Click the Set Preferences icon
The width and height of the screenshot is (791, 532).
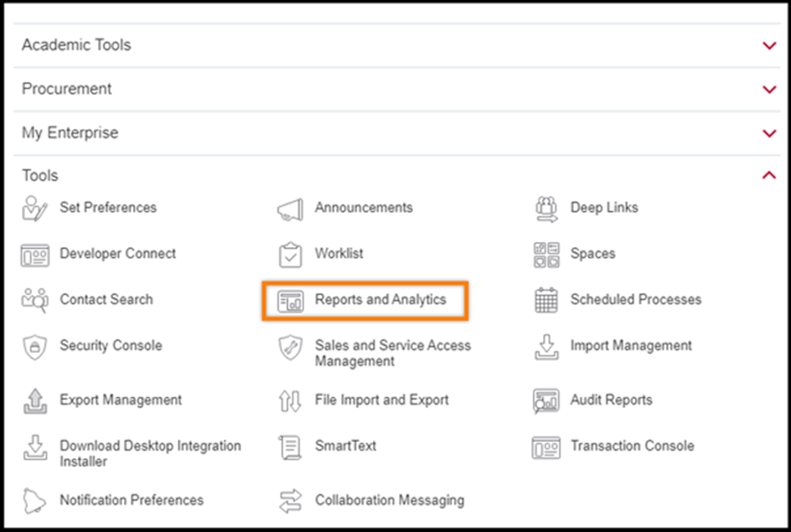(34, 209)
